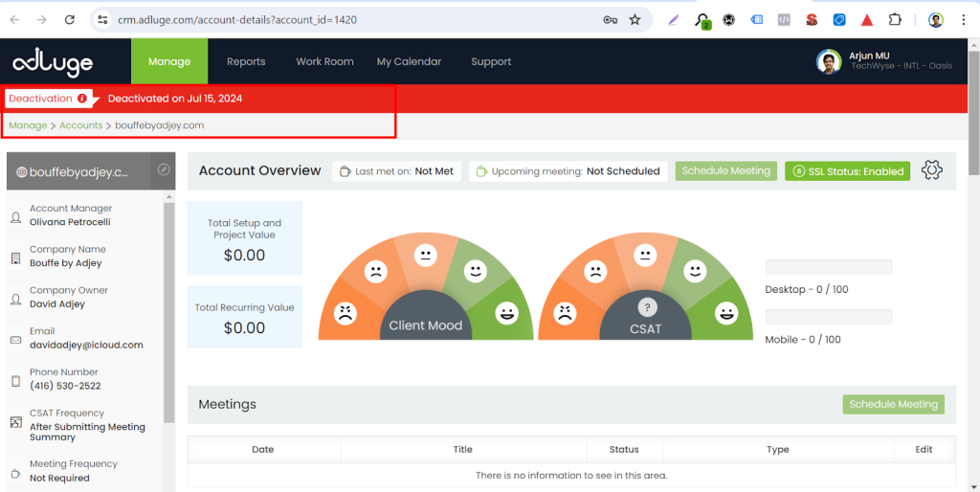Select the happiest face in CSAT gauge
The height and width of the screenshot is (492, 980).
point(727,312)
